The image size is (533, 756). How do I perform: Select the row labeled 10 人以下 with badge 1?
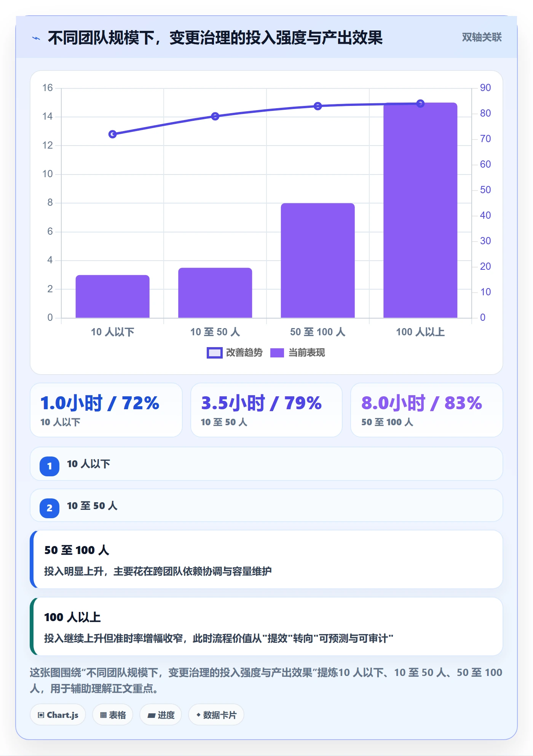click(x=266, y=464)
